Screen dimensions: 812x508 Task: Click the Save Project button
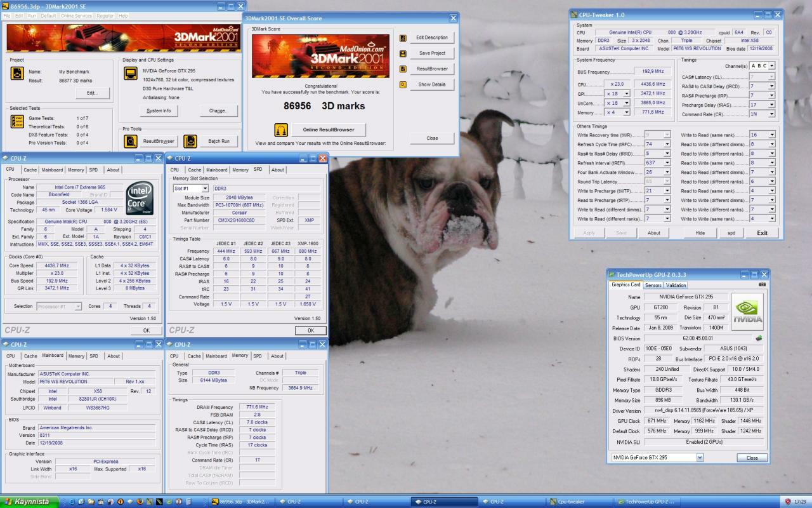(432, 53)
